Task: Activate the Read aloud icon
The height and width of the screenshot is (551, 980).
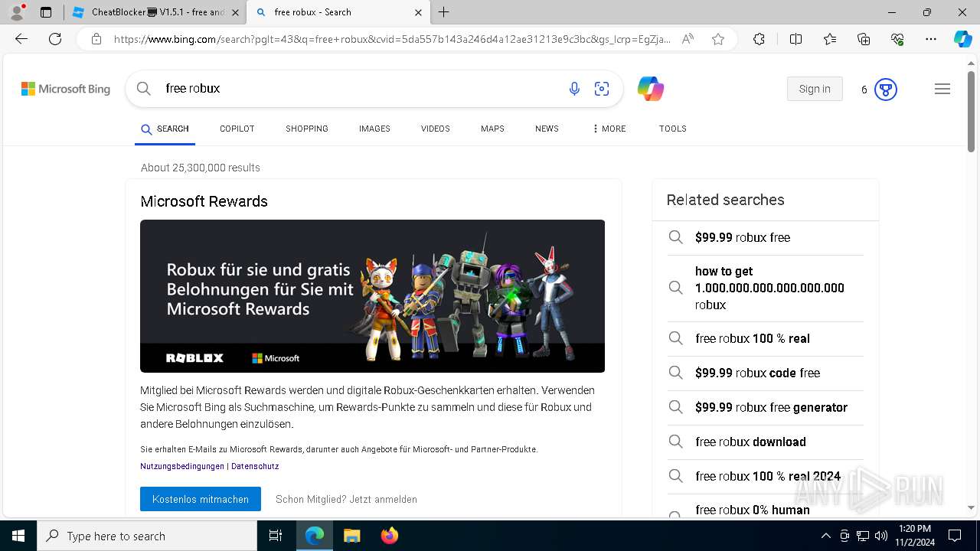Action: click(688, 39)
